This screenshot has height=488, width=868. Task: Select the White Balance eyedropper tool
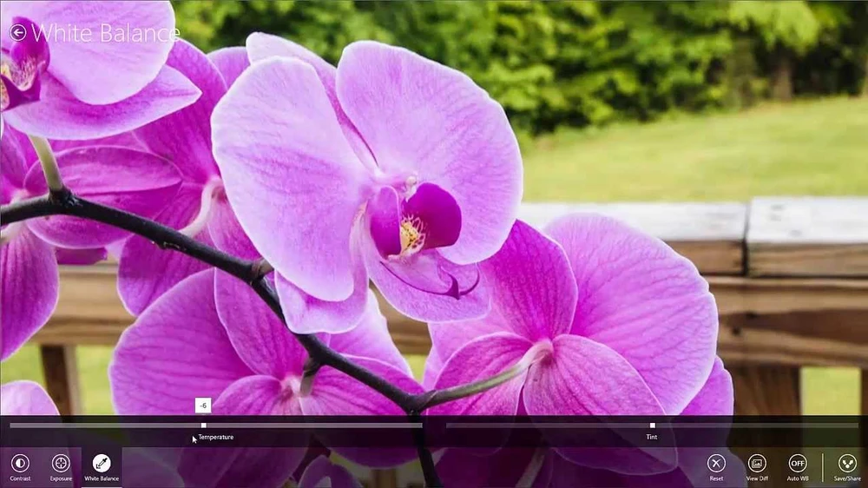(x=102, y=467)
